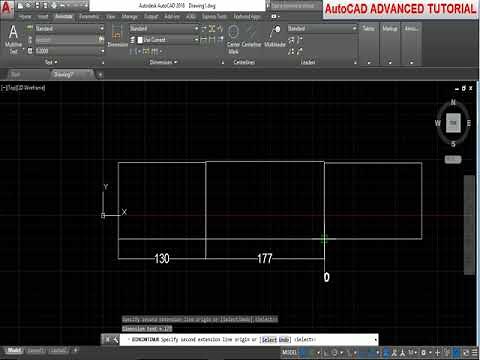Switch to the Layout1 tab
The width and height of the screenshot is (480, 360).
pos(36,350)
